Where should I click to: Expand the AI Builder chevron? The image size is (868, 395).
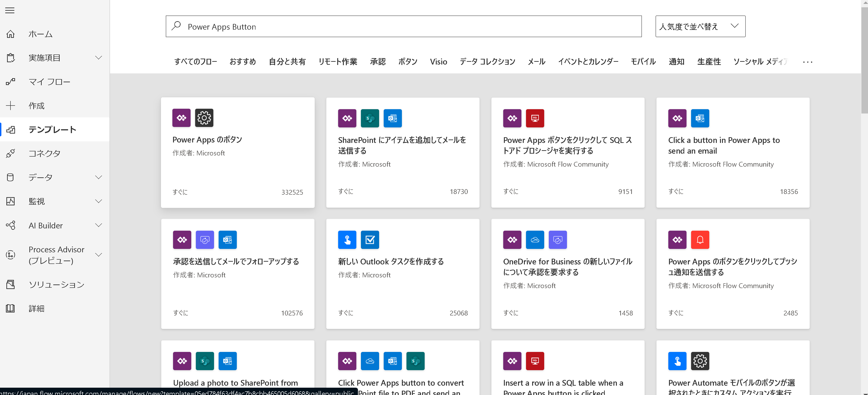point(98,225)
